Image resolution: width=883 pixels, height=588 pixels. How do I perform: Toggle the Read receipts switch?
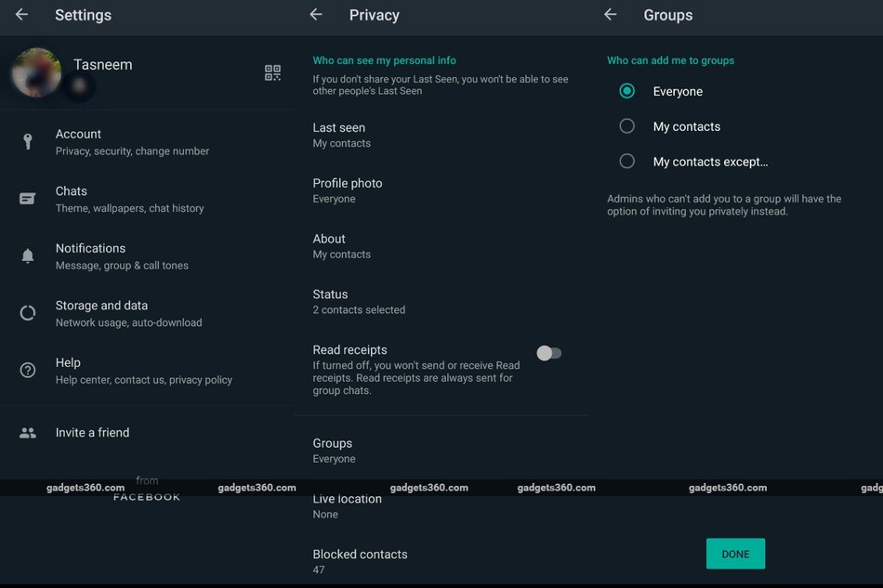(549, 353)
